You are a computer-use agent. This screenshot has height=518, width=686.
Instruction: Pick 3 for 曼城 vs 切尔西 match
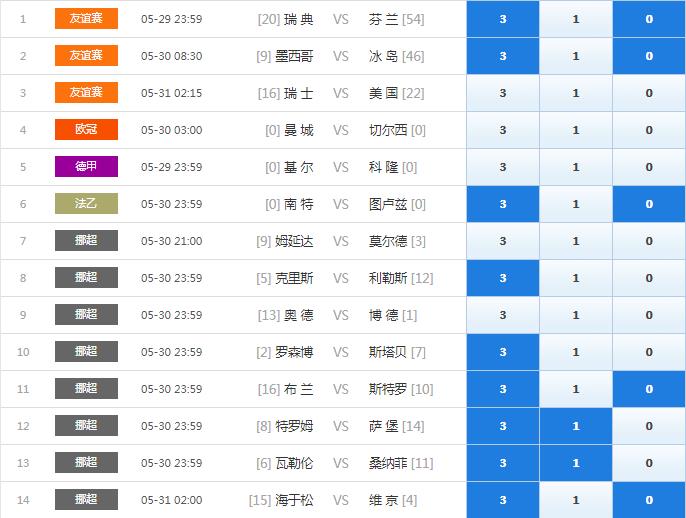[502, 130]
